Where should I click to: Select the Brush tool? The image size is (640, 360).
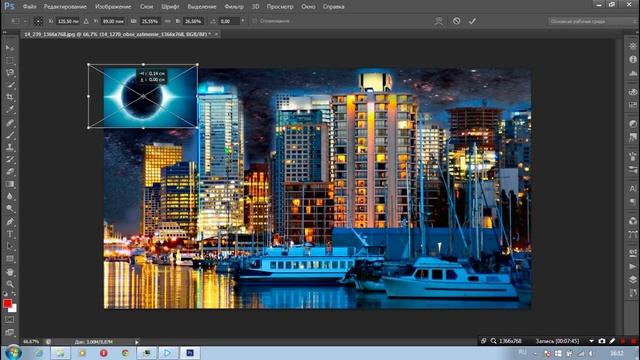tap(10, 135)
